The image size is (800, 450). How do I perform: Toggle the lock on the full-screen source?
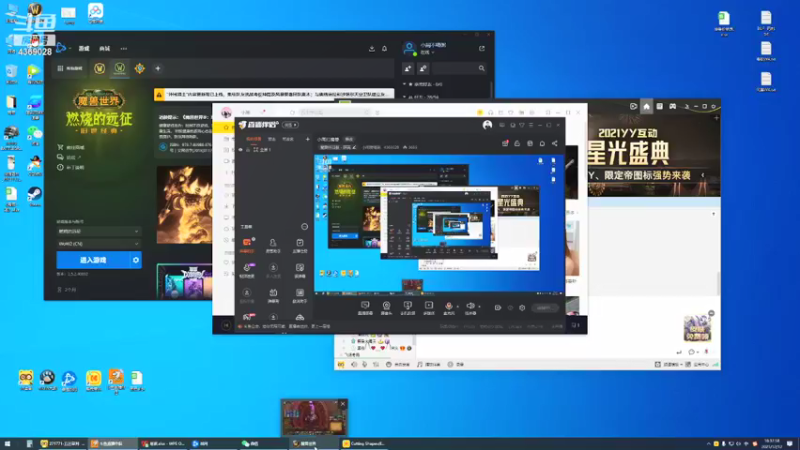pyautogui.click(x=248, y=150)
